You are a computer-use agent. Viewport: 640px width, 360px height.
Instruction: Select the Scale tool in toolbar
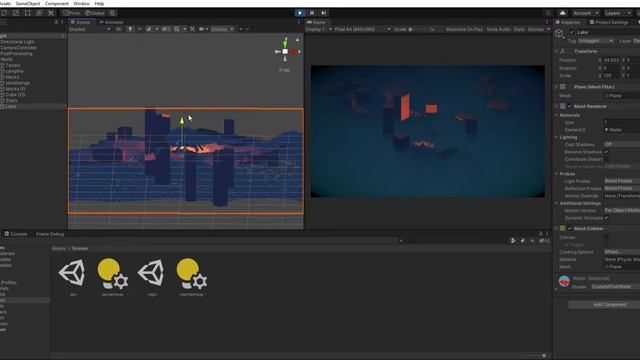(x=16, y=13)
